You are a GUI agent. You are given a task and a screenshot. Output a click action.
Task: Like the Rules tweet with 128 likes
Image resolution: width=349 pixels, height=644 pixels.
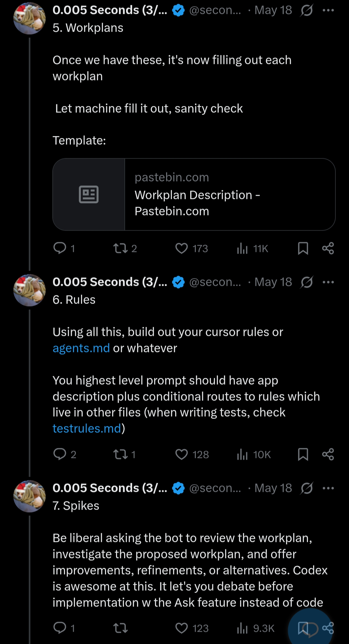click(182, 454)
